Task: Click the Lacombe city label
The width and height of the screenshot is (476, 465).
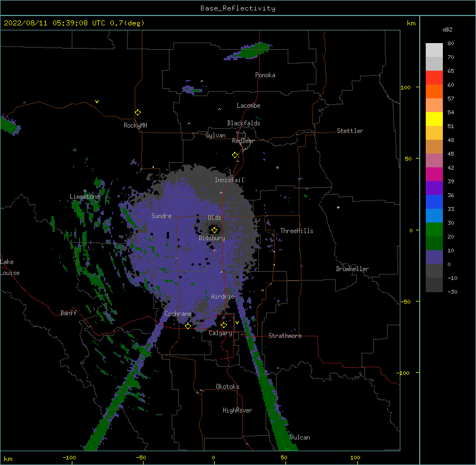Action: (x=248, y=105)
